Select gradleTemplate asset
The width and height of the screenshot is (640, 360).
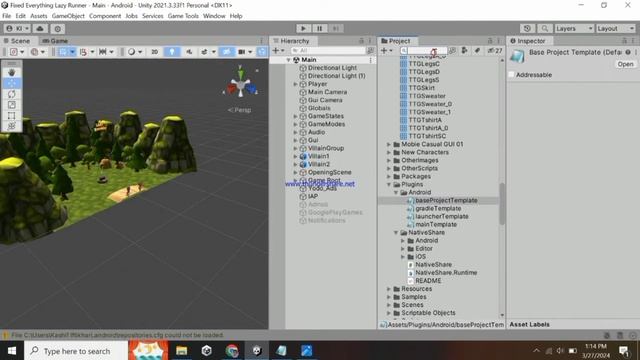[438, 209]
